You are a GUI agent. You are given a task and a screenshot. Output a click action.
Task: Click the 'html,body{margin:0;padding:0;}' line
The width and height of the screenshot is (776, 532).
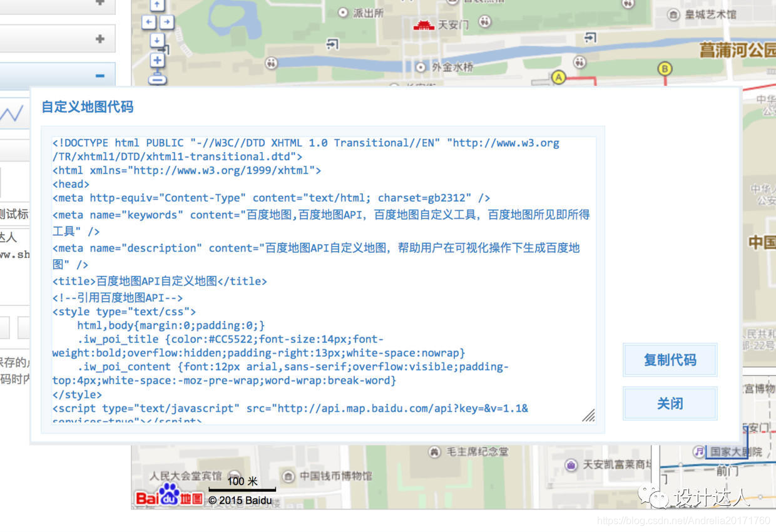click(x=171, y=325)
